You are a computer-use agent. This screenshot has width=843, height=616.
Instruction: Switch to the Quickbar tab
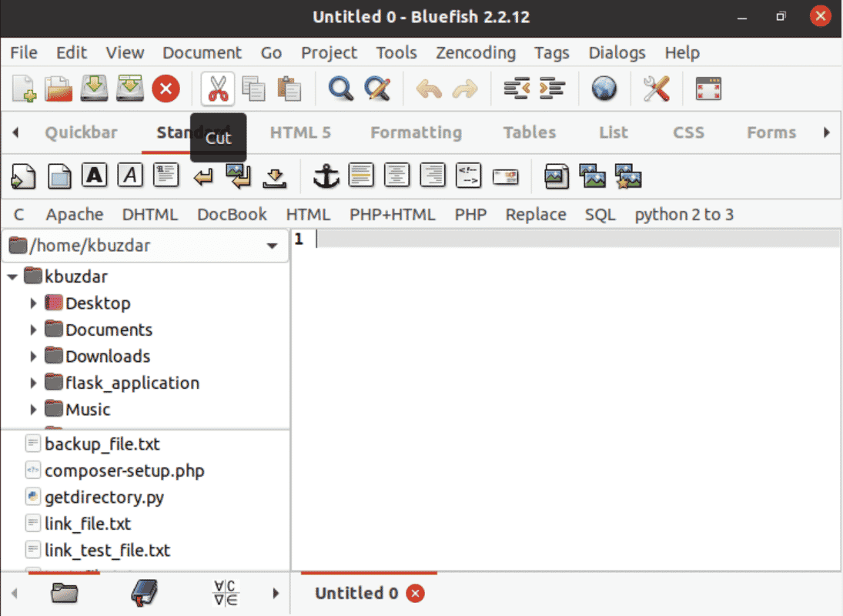81,132
